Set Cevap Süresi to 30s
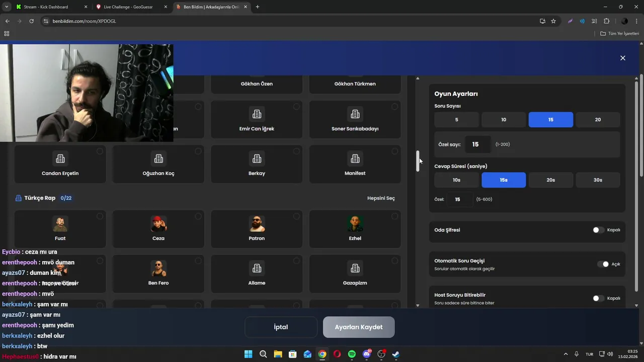Image resolution: width=644 pixels, height=362 pixels. [598, 180]
